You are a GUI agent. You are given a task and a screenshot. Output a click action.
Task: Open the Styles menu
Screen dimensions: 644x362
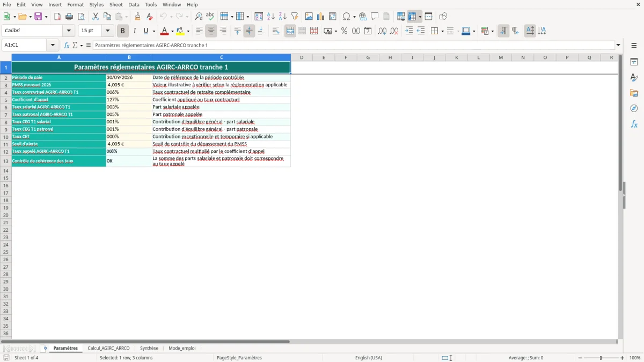click(x=97, y=4)
